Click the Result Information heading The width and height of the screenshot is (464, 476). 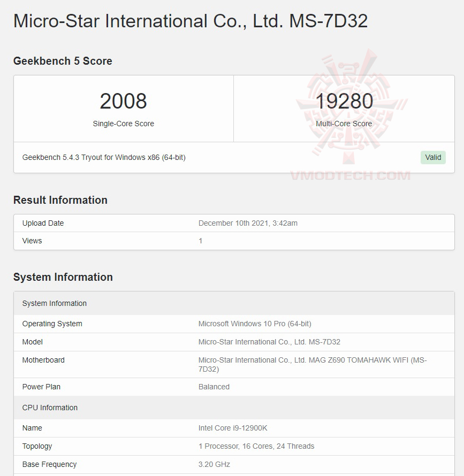tap(60, 200)
